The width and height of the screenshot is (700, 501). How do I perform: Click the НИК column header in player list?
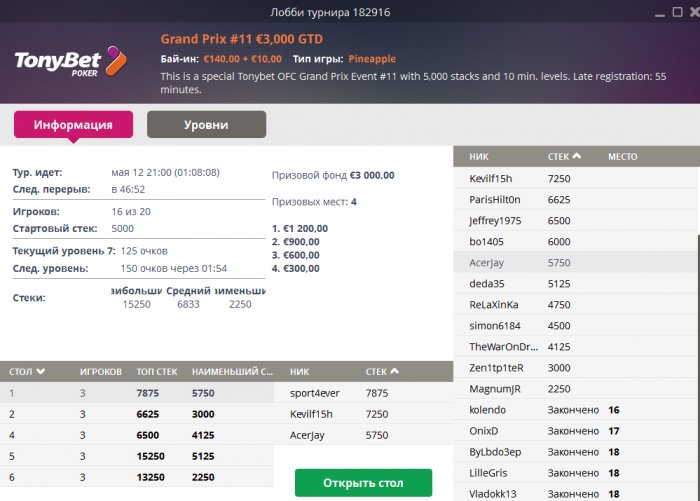coord(479,157)
